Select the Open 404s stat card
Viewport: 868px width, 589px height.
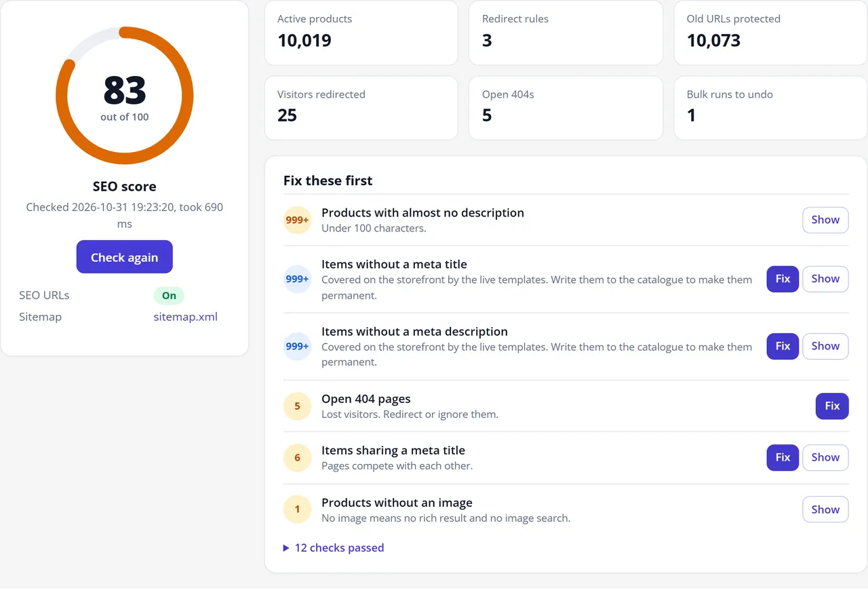(x=566, y=108)
